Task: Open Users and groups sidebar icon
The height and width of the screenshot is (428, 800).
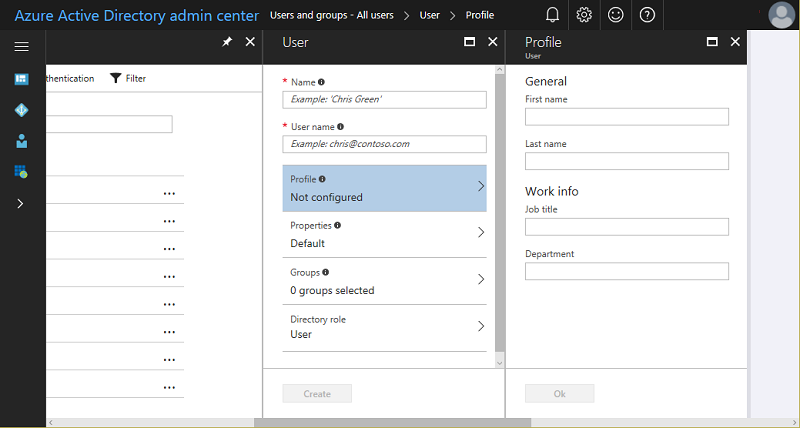Action: tap(21, 141)
